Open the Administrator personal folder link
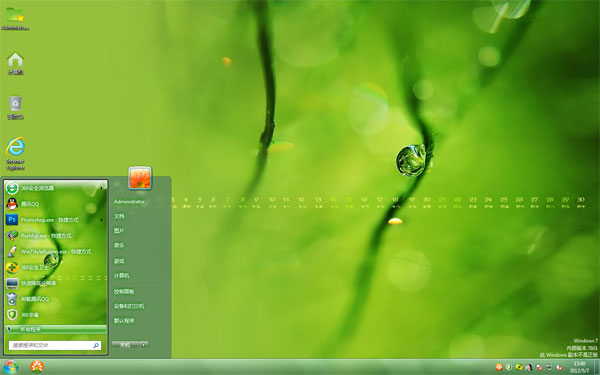 (129, 202)
